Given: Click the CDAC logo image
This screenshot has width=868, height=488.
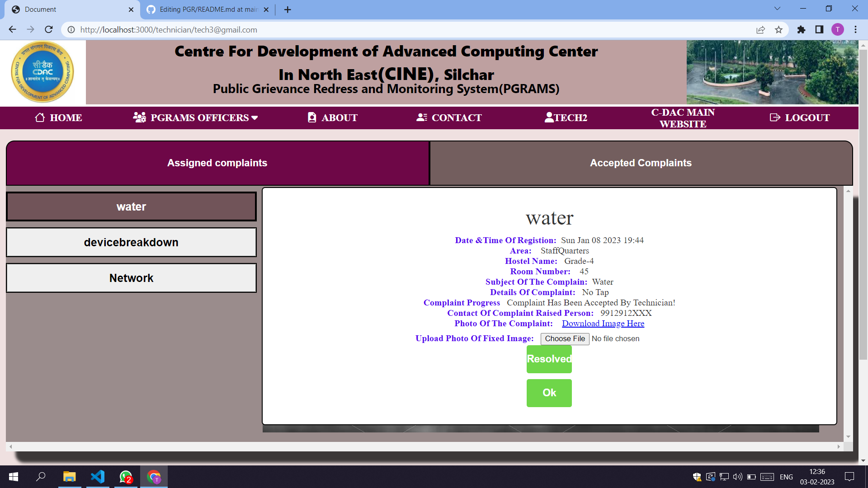Looking at the screenshot, I should [x=42, y=72].
